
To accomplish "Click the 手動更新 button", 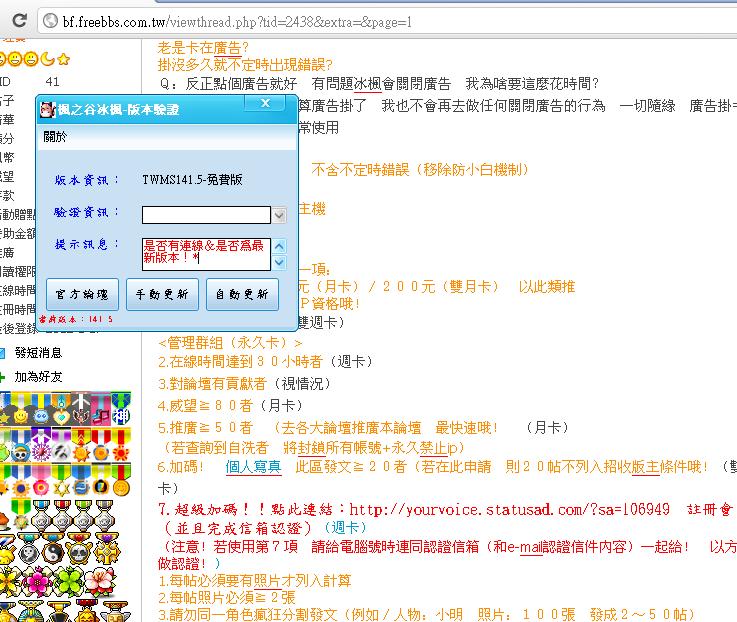I will 162,295.
